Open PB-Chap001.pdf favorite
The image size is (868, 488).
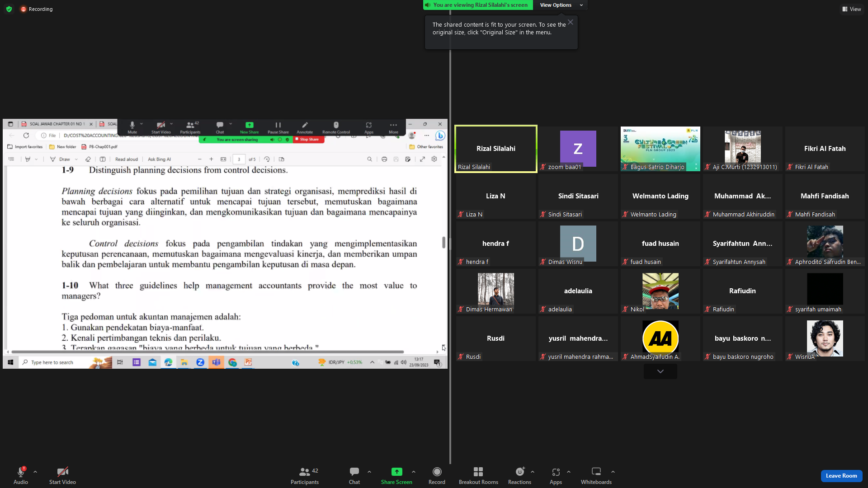click(x=99, y=147)
